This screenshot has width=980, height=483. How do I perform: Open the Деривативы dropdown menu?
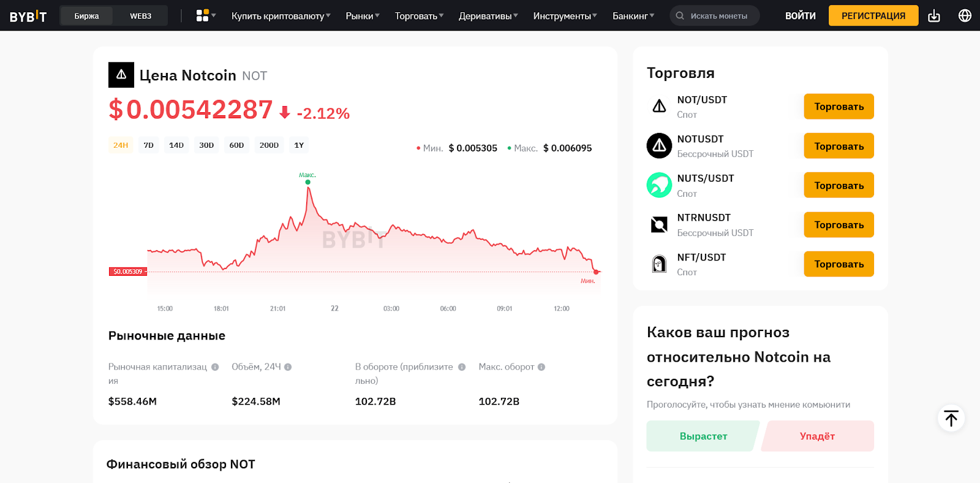coord(488,16)
